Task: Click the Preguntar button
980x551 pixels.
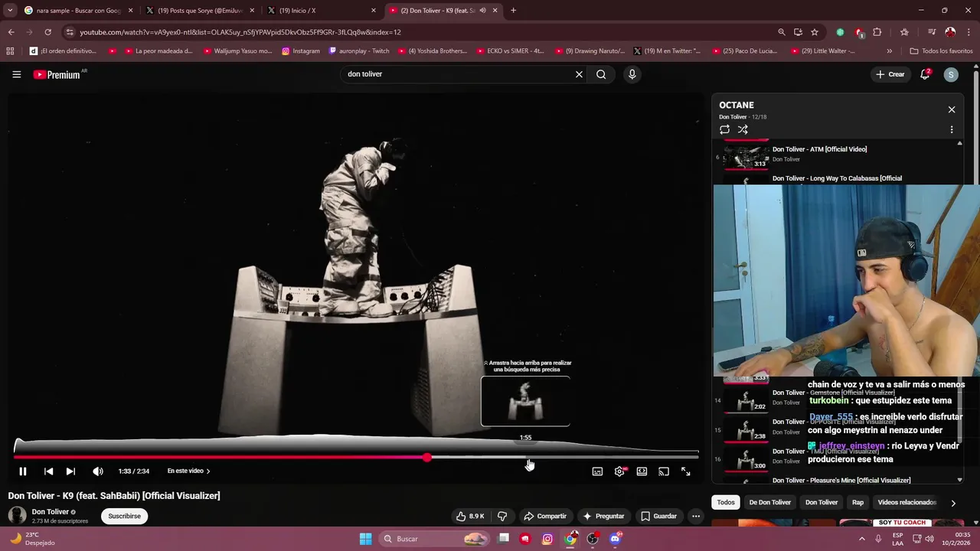Action: 603,516
